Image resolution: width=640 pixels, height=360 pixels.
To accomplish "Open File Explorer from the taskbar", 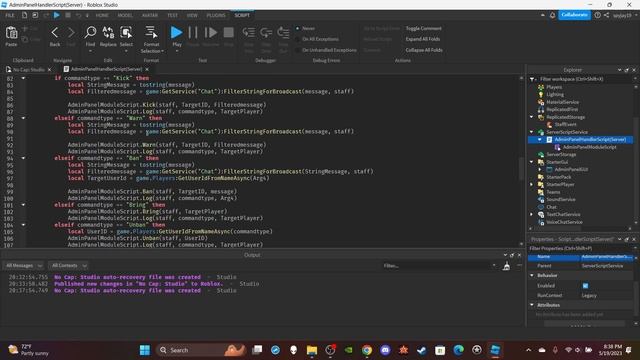I will [x=312, y=350].
